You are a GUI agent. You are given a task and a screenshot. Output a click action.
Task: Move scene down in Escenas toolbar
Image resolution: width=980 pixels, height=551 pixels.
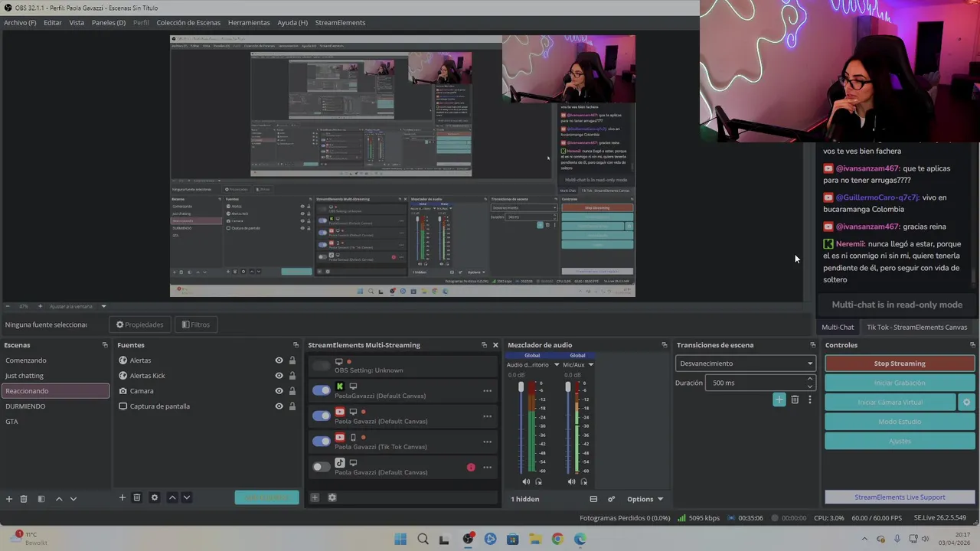tap(73, 498)
